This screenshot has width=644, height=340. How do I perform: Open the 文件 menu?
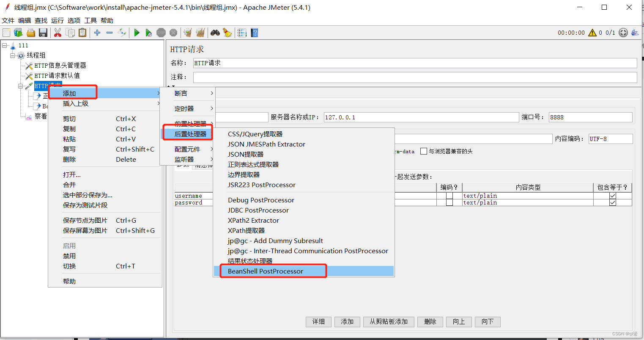click(8, 20)
